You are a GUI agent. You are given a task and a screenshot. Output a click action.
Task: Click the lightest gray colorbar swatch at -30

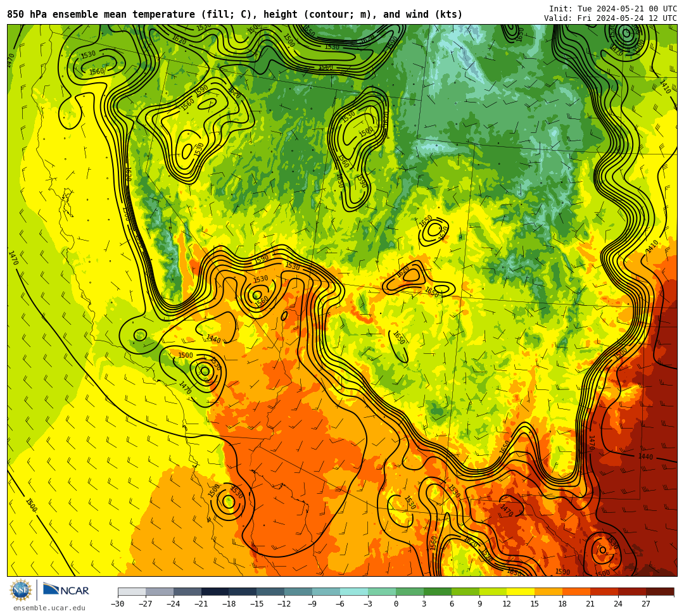click(x=132, y=591)
